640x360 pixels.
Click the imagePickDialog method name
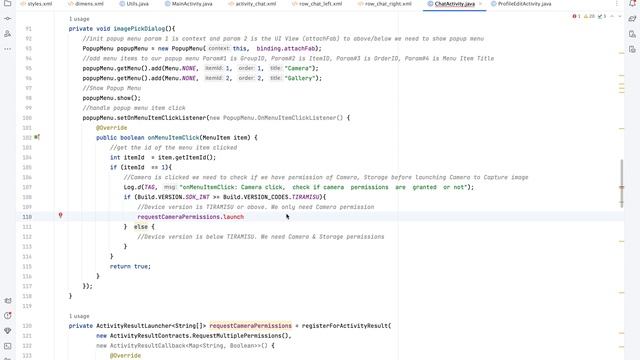coord(139,29)
